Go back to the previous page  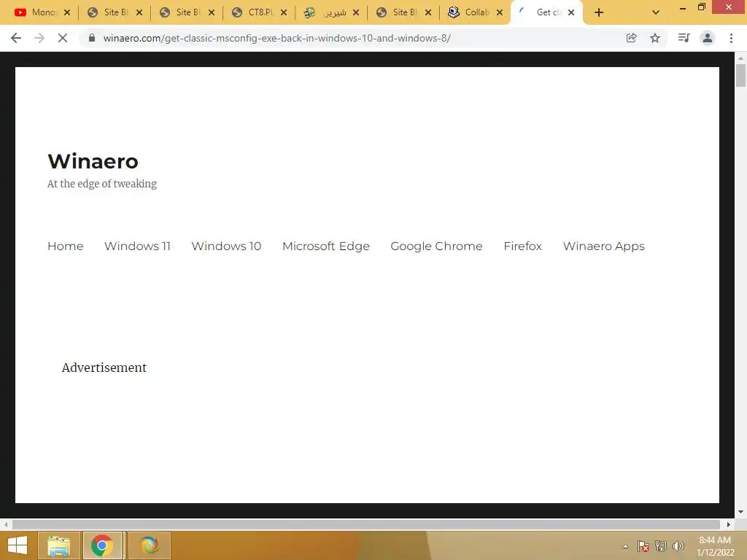(16, 38)
